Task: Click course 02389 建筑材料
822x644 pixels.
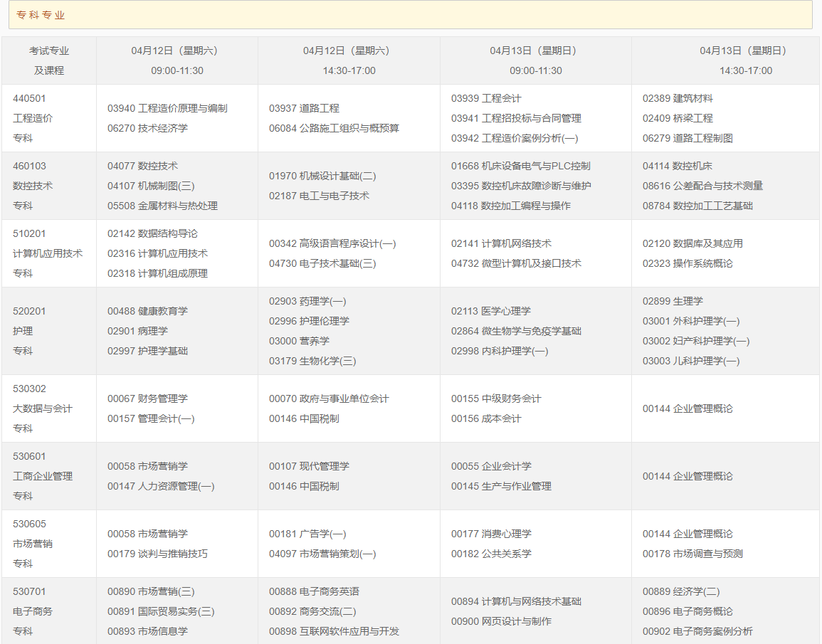Action: (x=678, y=98)
